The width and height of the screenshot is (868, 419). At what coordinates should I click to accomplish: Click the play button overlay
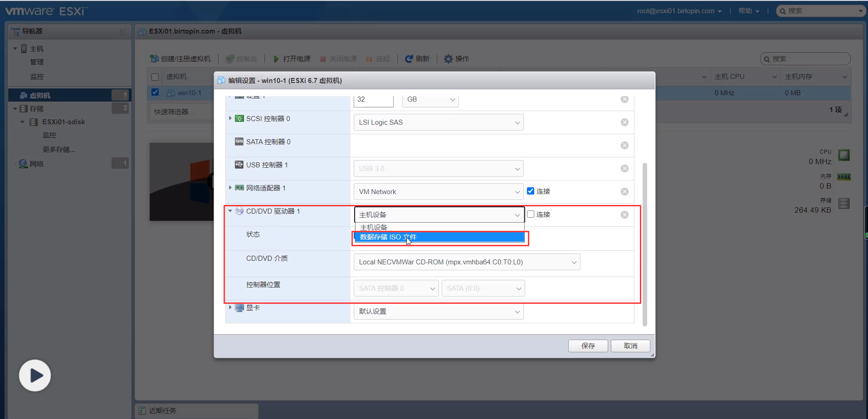tap(35, 375)
